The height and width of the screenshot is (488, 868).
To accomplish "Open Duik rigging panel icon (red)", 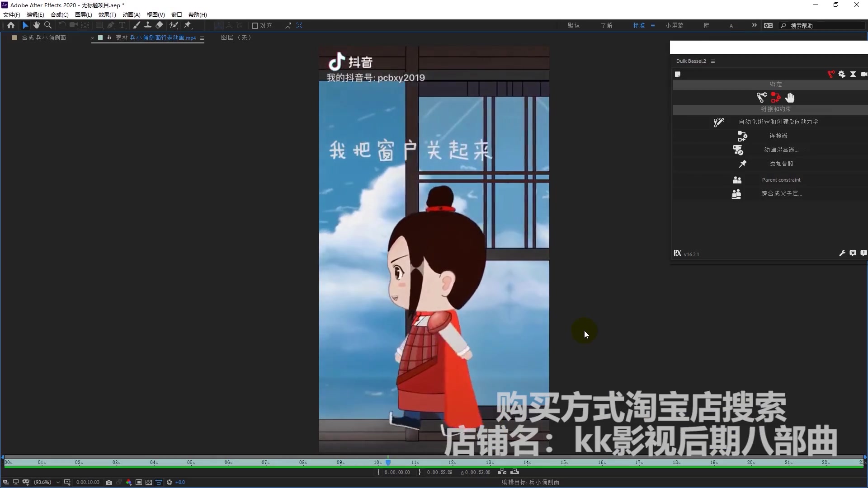I will point(831,74).
